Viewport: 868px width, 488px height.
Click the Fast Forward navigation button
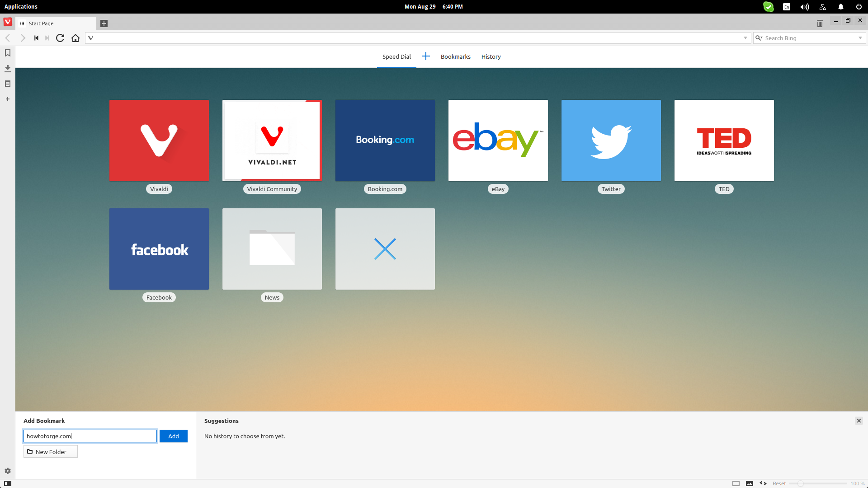[x=47, y=38]
